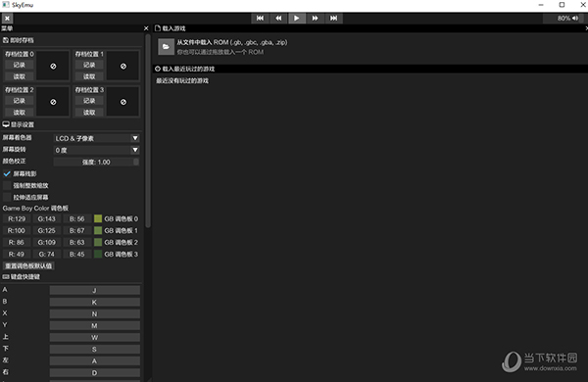Screen dimensions: 588x382
Task: Click empty thumbnail of 存档位置 1
Action: (123, 66)
